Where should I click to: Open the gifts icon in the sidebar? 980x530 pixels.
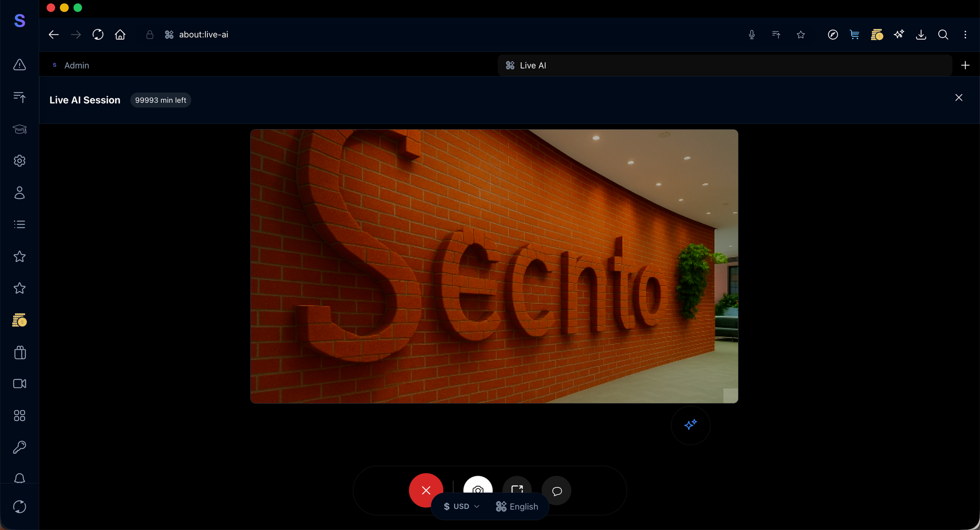(19, 352)
